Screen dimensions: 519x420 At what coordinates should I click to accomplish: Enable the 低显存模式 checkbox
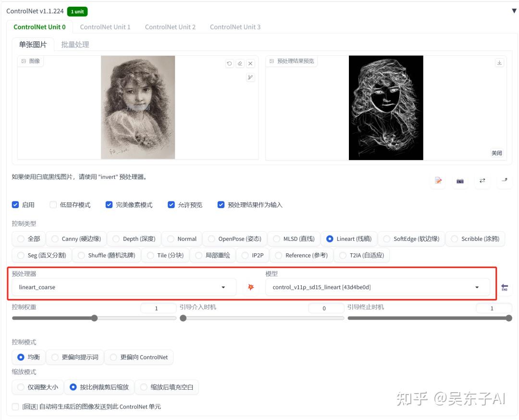pyautogui.click(x=53, y=204)
